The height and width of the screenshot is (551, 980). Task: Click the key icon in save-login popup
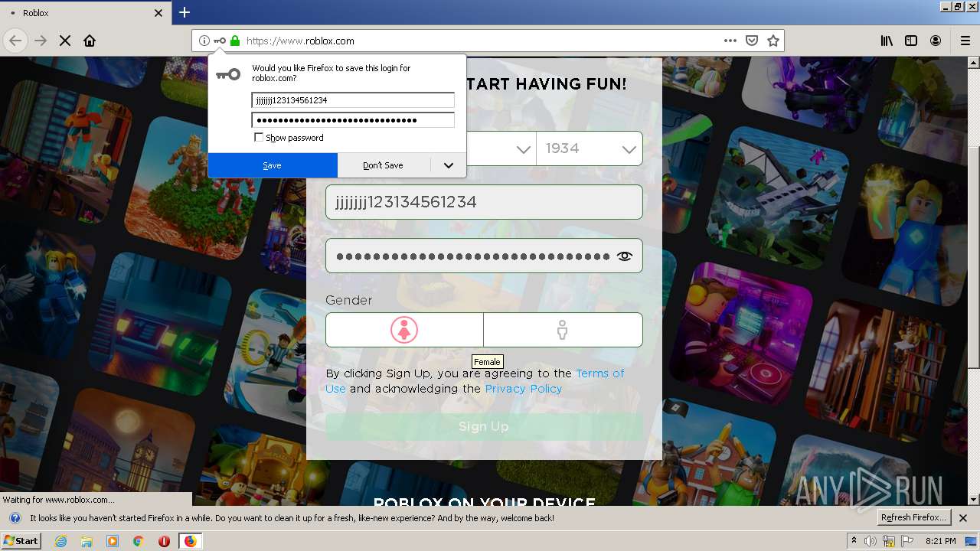pyautogui.click(x=228, y=74)
